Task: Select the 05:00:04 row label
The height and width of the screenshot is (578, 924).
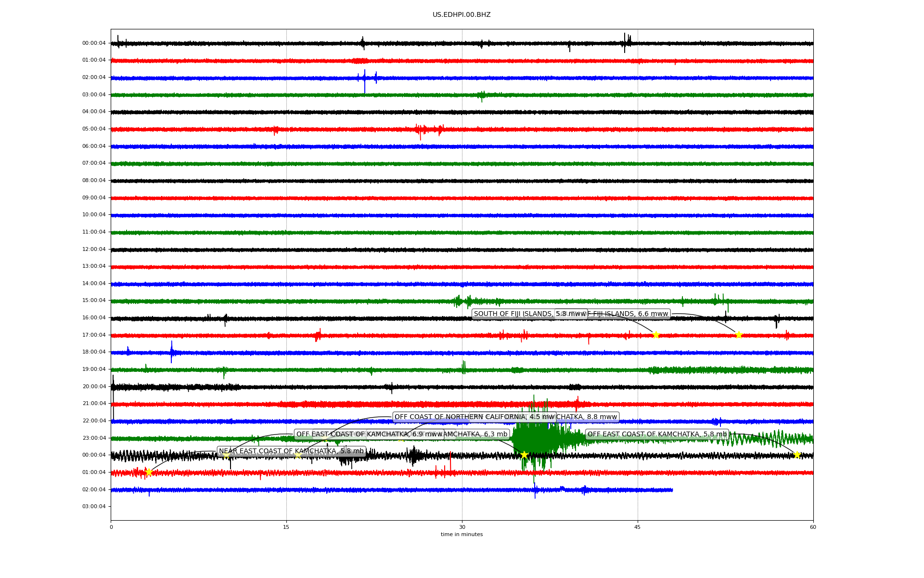Action: click(x=94, y=129)
